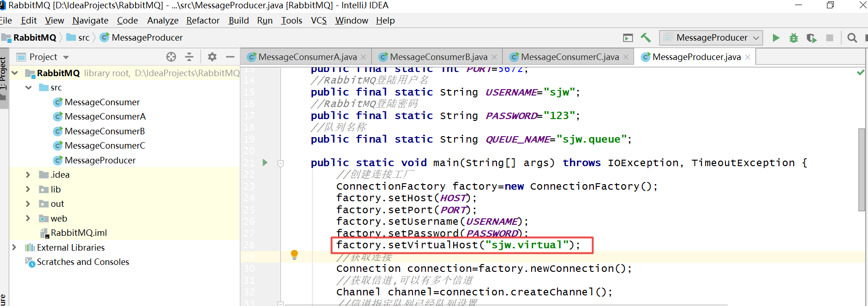The height and width of the screenshot is (306, 868).
Task: Close MessageConsumerC.java tab
Action: pyautogui.click(x=626, y=57)
